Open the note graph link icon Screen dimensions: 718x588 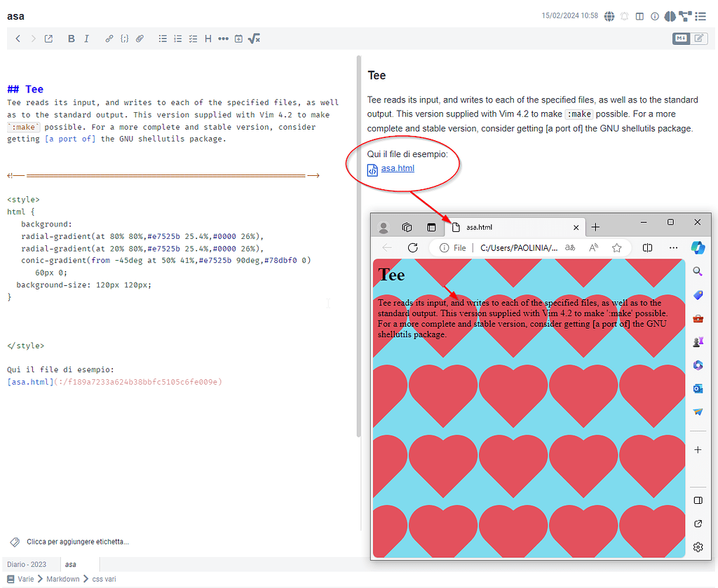[x=685, y=16]
